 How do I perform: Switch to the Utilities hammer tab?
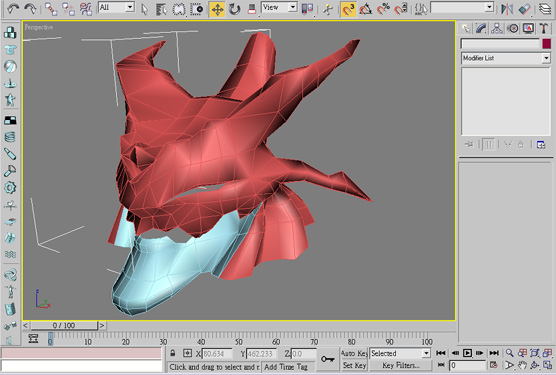pos(544,28)
